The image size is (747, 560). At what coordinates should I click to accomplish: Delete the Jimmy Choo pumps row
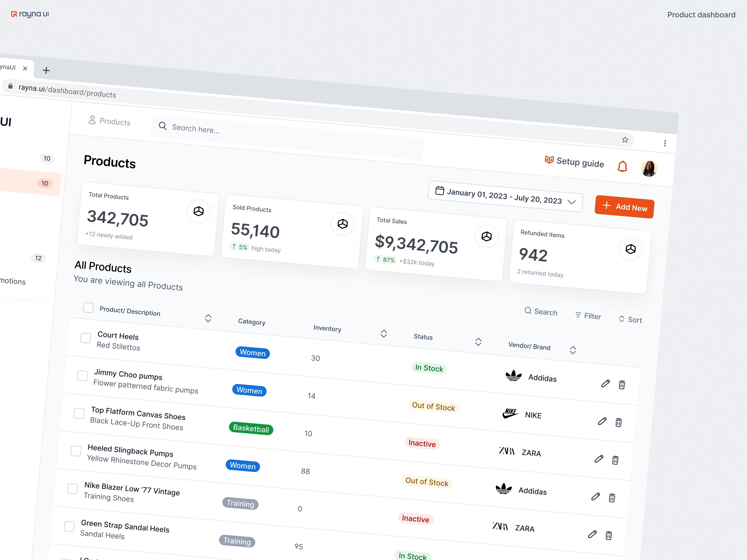(x=618, y=422)
